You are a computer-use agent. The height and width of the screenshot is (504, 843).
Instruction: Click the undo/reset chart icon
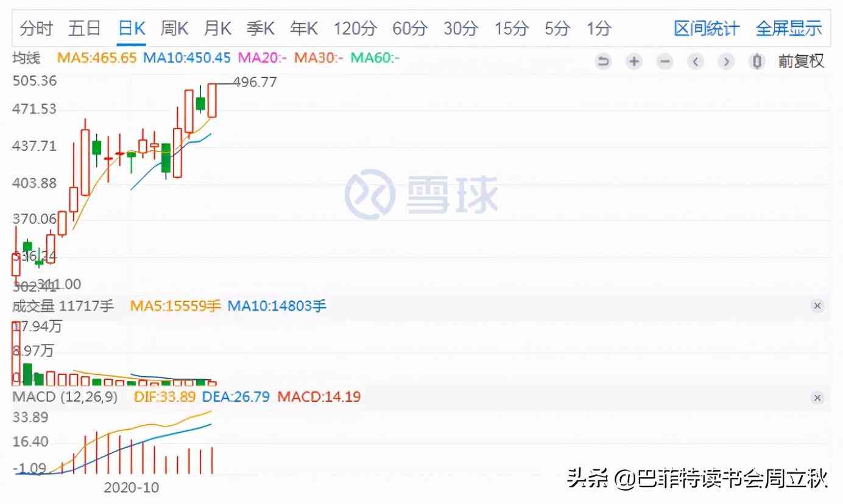click(x=603, y=61)
